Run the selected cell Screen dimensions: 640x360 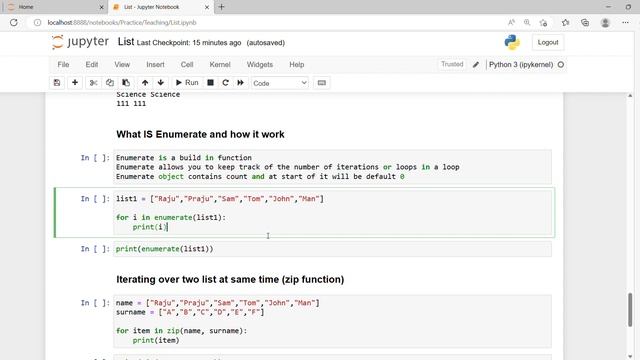pyautogui.click(x=187, y=83)
